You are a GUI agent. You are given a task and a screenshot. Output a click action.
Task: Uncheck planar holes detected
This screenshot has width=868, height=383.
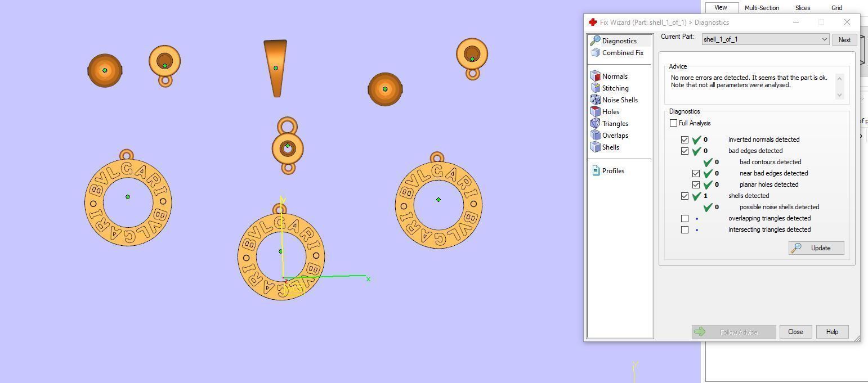(696, 184)
